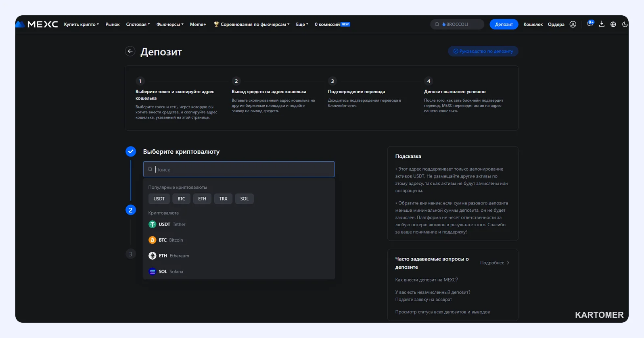Screen dimensions: 644x338
Task: Focus the Поиск cryptocurrency search field
Action: [239, 169]
